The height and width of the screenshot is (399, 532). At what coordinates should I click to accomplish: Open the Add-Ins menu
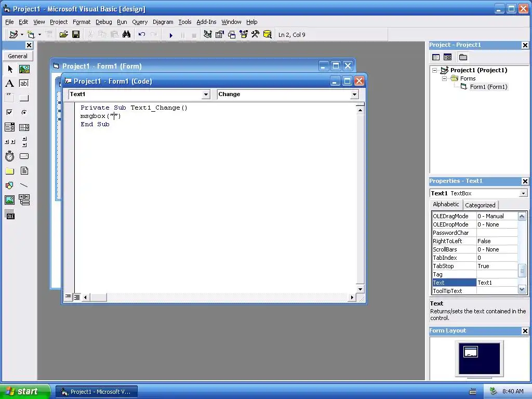[x=206, y=22]
